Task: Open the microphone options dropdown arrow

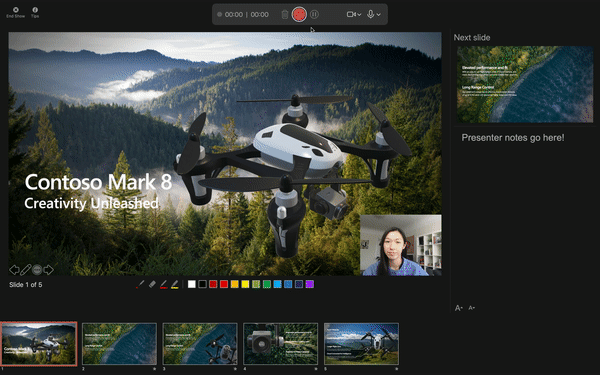Action: [378, 15]
